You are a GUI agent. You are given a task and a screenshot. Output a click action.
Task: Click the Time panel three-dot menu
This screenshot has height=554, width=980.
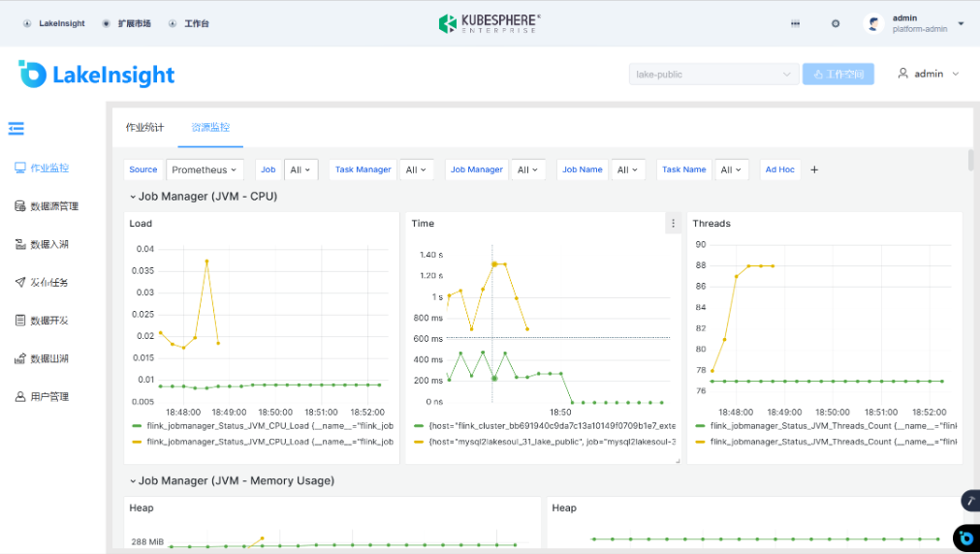tap(673, 224)
